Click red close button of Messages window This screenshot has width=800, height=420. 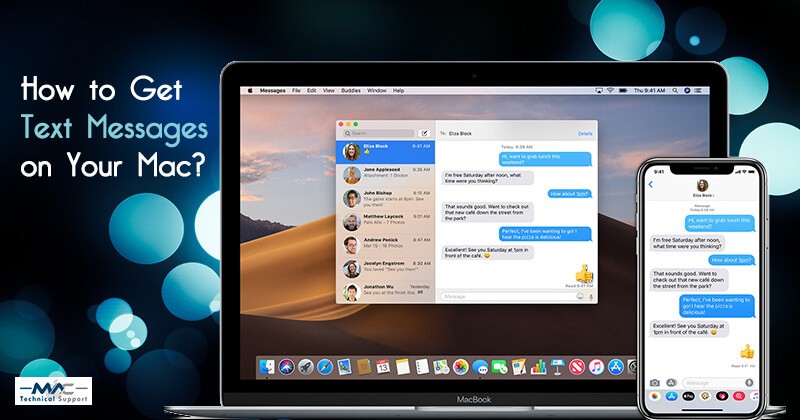[341, 124]
